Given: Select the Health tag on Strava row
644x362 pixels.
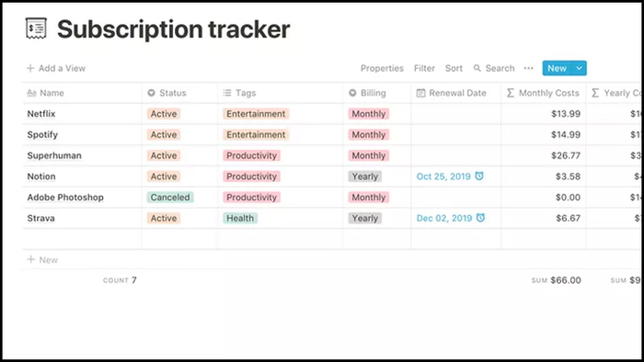Looking at the screenshot, I should (240, 218).
